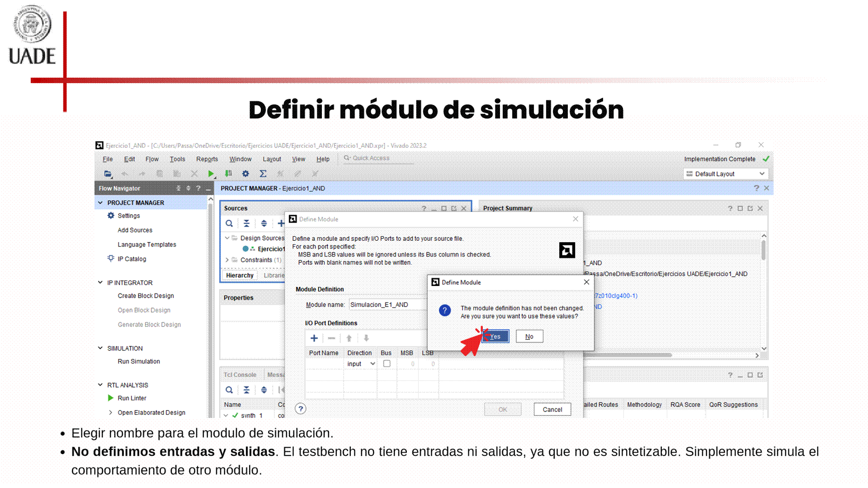Click the search icon in the Sources panel
Screen dimensions: 868x488
229,223
